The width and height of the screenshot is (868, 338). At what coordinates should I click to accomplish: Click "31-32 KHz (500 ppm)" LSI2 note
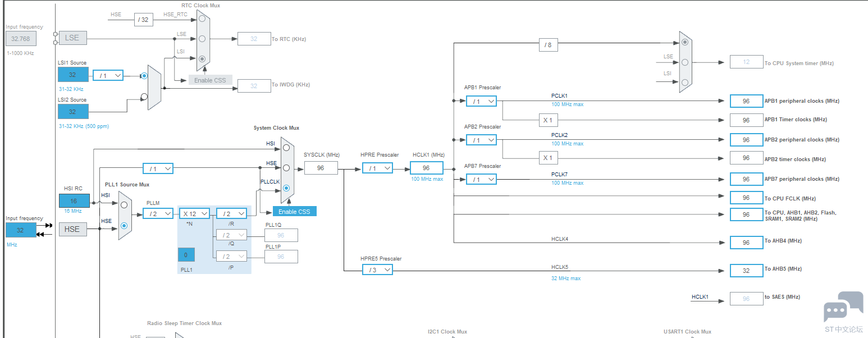(x=84, y=126)
